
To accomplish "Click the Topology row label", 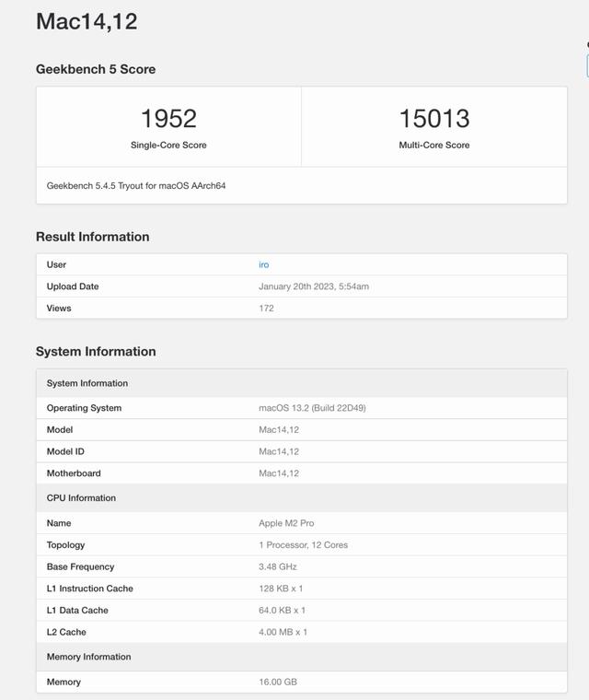I will (65, 545).
